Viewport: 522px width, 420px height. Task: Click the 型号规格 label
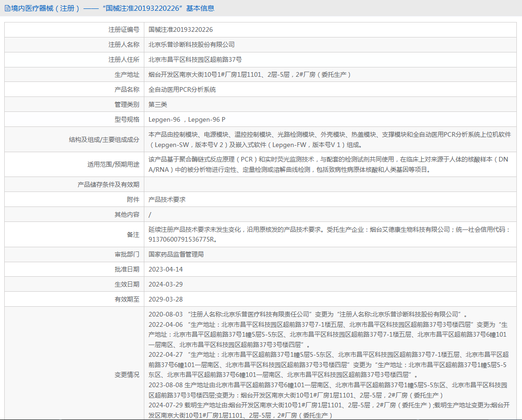(x=127, y=119)
